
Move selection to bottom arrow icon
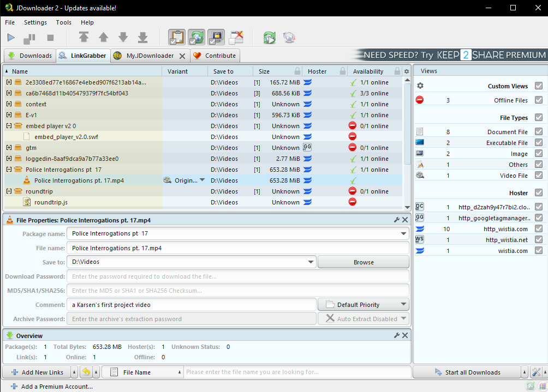coord(142,37)
